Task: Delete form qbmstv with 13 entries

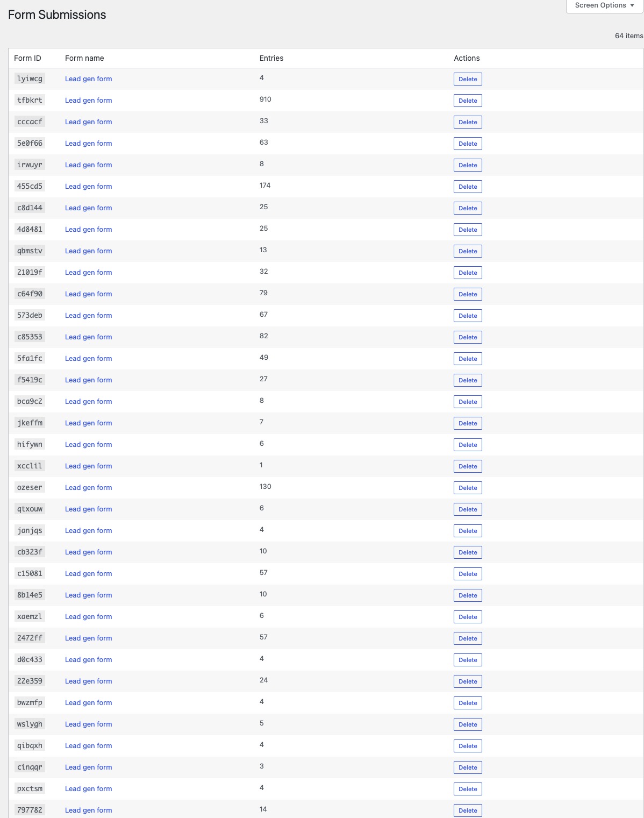Action: 468,251
